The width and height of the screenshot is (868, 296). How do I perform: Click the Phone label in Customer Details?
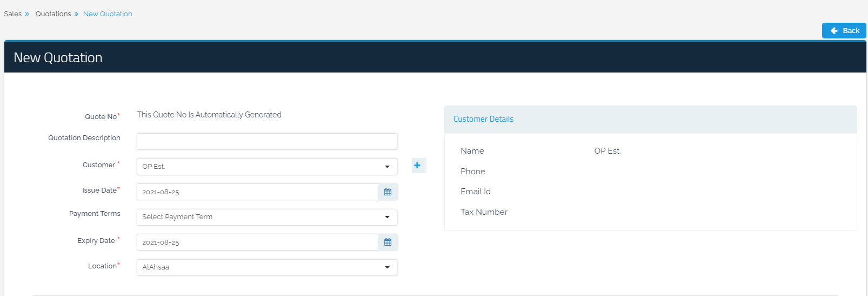coord(472,172)
